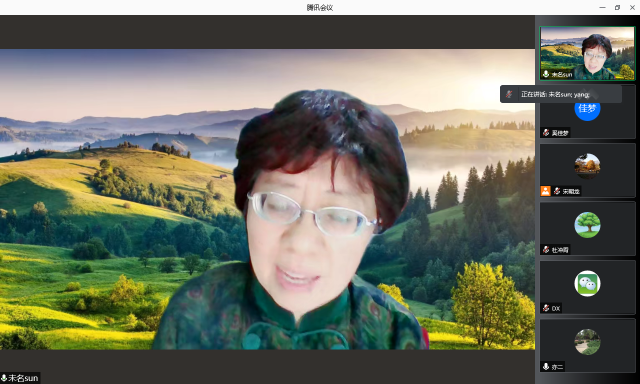Click the 未名sun name label at bottom-left

(x=23, y=378)
